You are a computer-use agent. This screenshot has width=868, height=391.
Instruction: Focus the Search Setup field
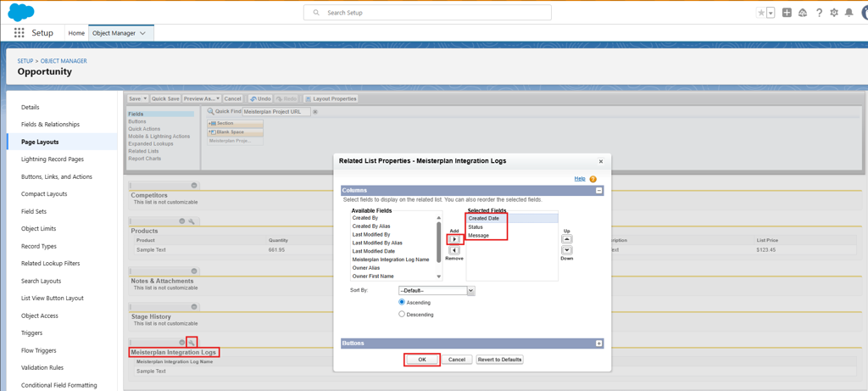tap(427, 12)
